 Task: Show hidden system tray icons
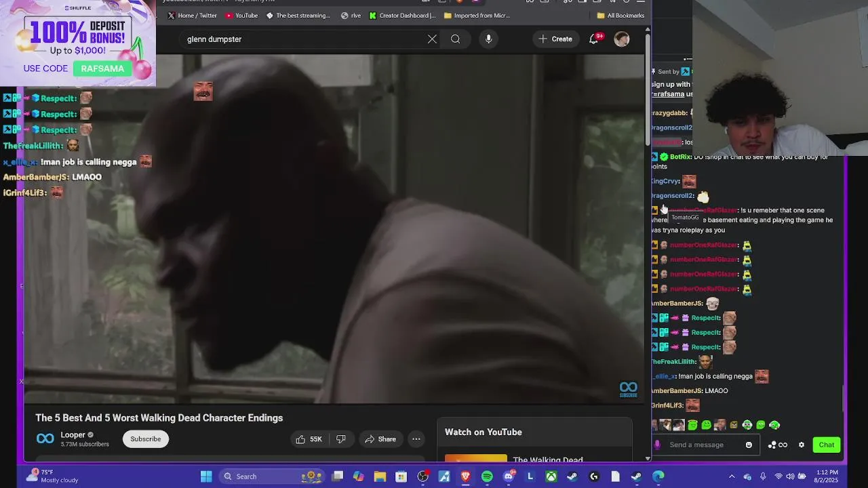[x=732, y=477]
